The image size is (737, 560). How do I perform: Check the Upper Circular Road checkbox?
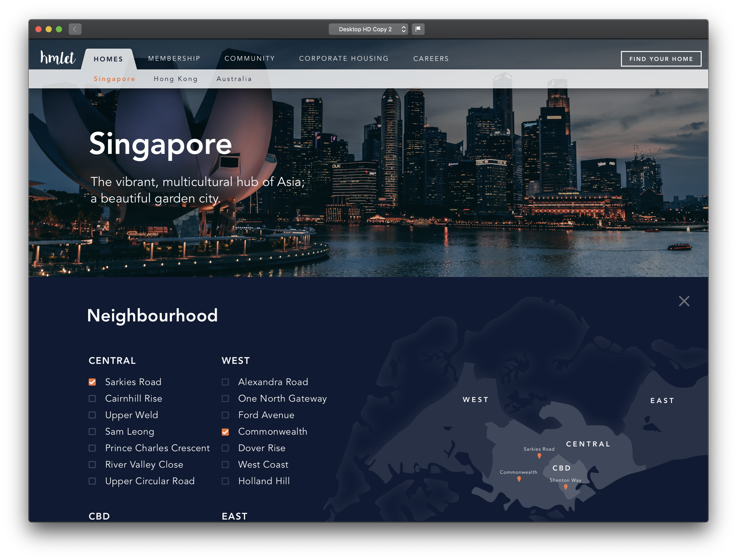(92, 481)
